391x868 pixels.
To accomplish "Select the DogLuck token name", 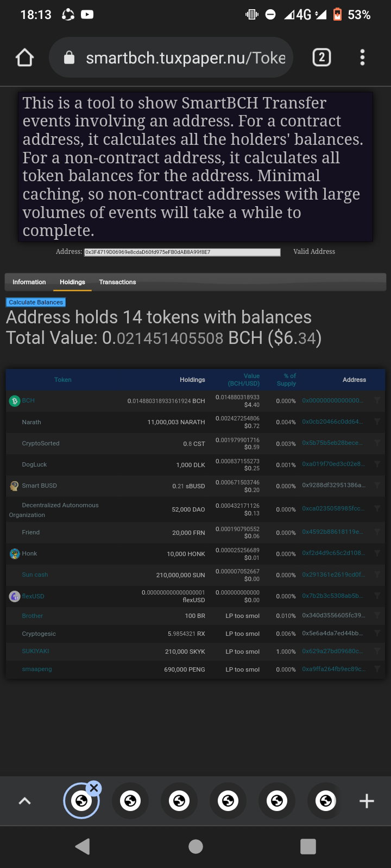I will (34, 464).
